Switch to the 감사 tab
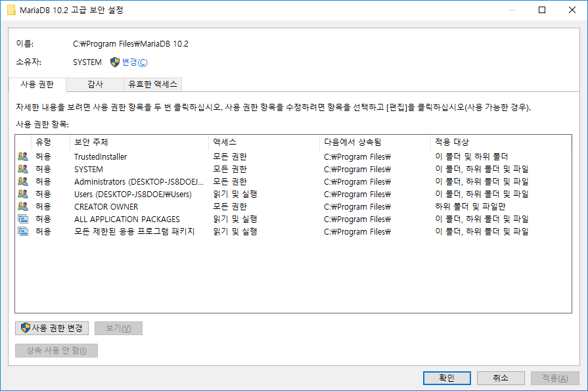 click(x=95, y=84)
